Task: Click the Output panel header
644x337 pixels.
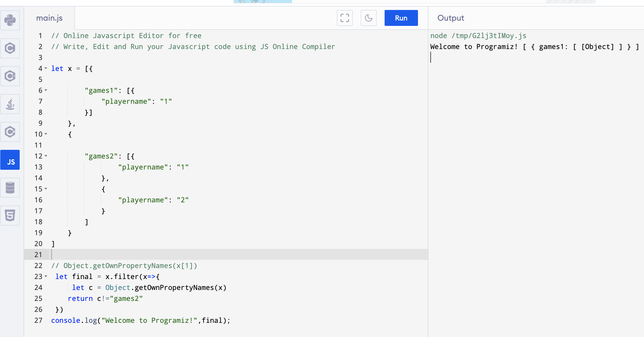Action: click(x=451, y=18)
